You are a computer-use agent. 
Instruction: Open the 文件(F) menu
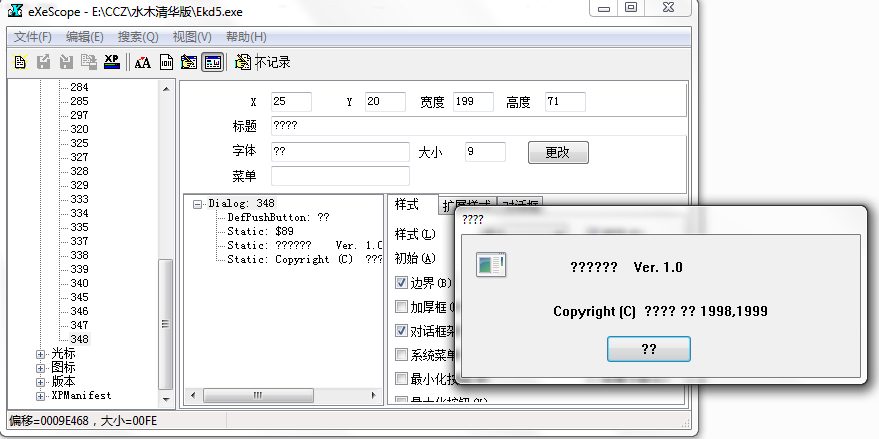point(33,37)
